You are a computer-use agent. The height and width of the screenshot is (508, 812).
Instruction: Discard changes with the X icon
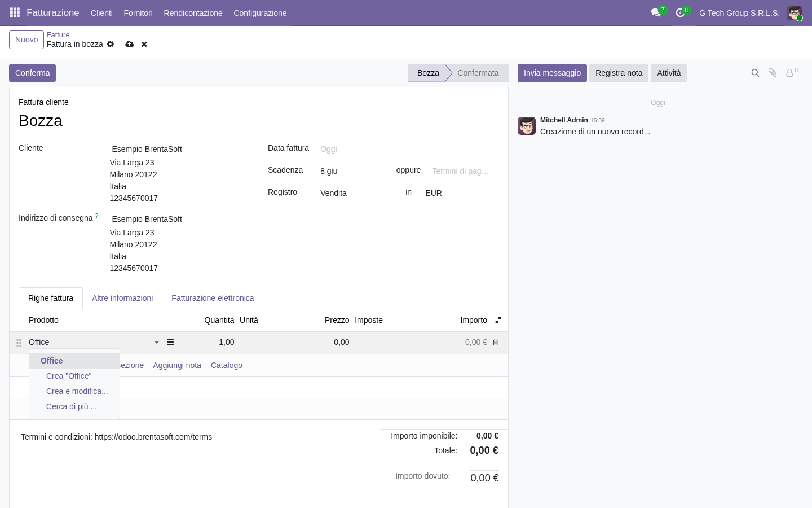(144, 44)
